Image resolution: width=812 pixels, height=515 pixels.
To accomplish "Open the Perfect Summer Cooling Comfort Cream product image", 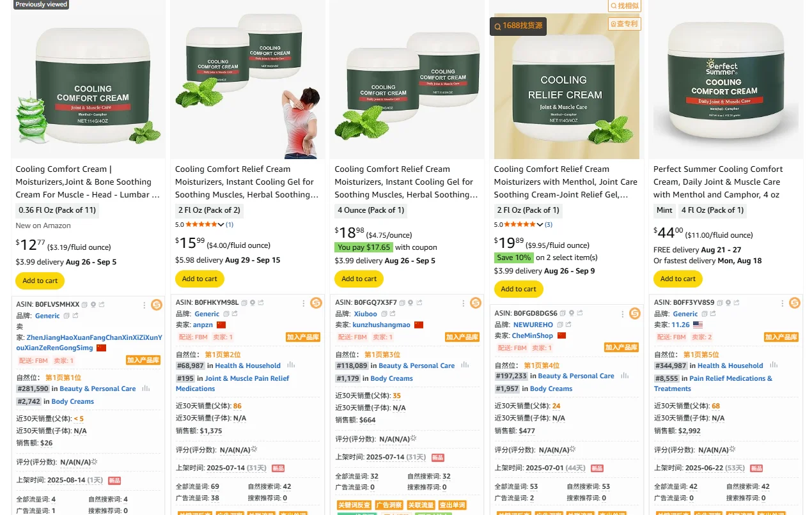I will pos(726,79).
